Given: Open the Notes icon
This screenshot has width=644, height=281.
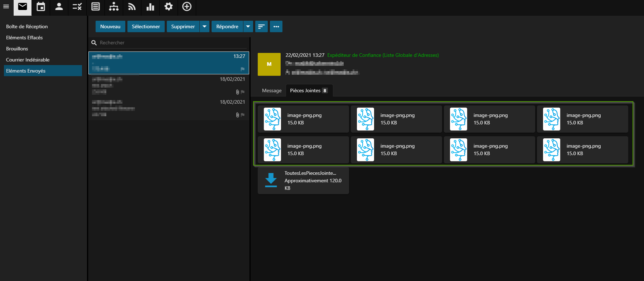Looking at the screenshot, I should pos(96,7).
